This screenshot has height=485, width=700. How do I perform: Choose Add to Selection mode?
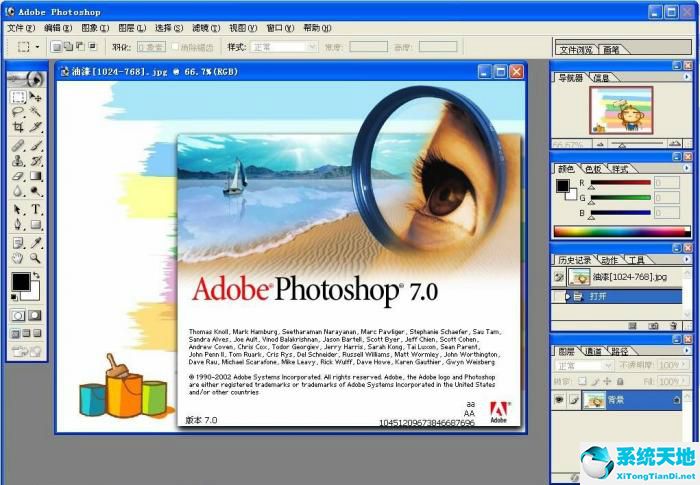(68, 46)
